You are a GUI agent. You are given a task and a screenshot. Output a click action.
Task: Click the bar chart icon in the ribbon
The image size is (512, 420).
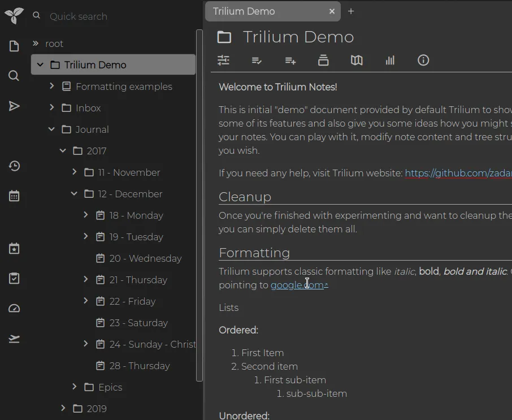tap(390, 60)
